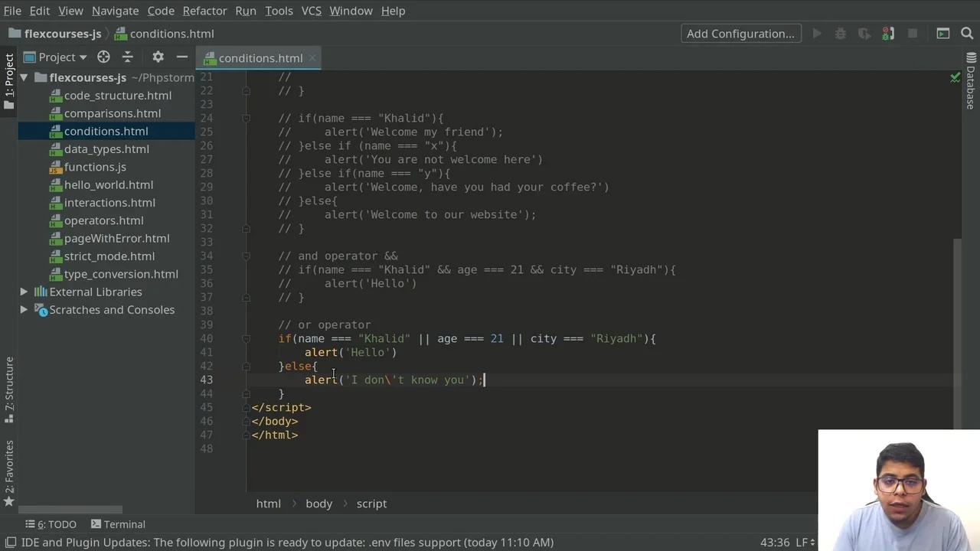
Task: Open Project panel settings gear
Action: (x=158, y=57)
